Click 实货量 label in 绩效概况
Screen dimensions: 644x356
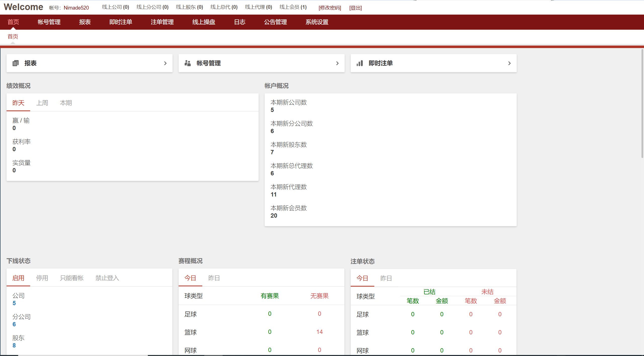click(x=21, y=163)
